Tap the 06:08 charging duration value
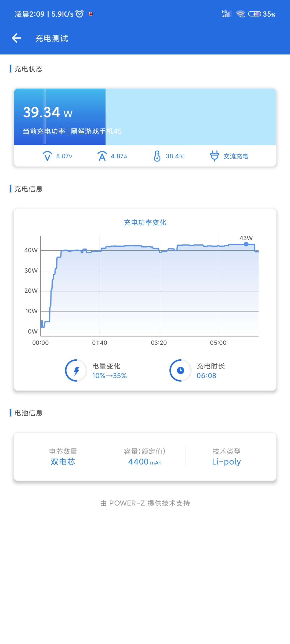Image resolution: width=290 pixels, height=644 pixels. pos(206,376)
